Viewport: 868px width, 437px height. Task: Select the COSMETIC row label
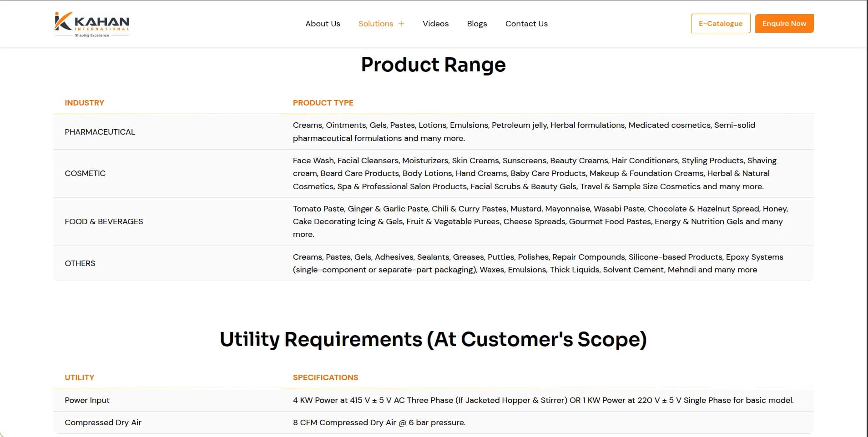click(85, 173)
